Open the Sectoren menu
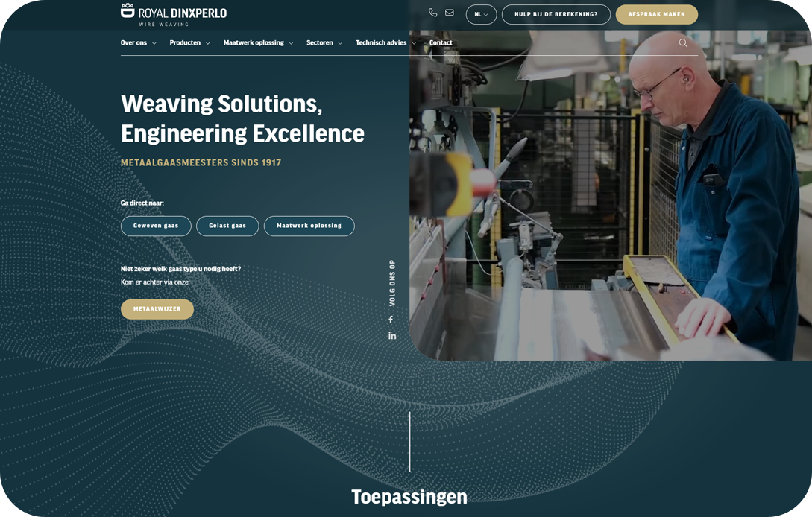 click(320, 43)
